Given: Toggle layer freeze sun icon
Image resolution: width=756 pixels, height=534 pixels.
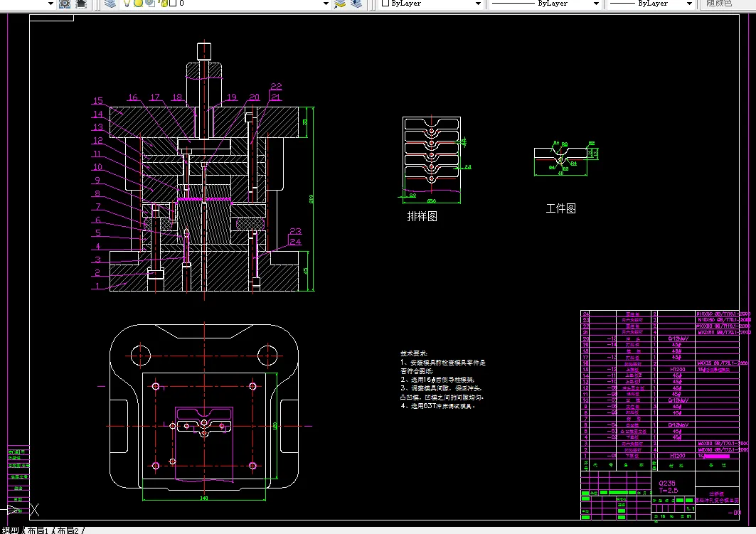Looking at the screenshot, I should point(138,4).
